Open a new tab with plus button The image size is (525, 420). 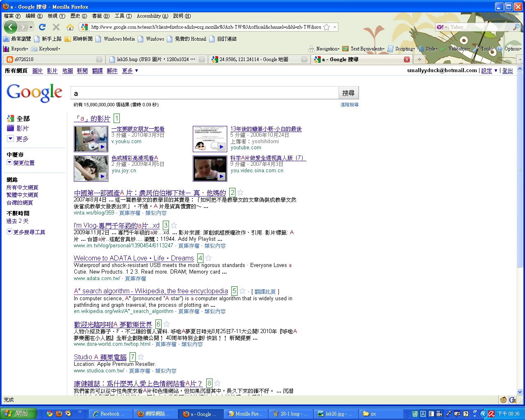click(419, 59)
